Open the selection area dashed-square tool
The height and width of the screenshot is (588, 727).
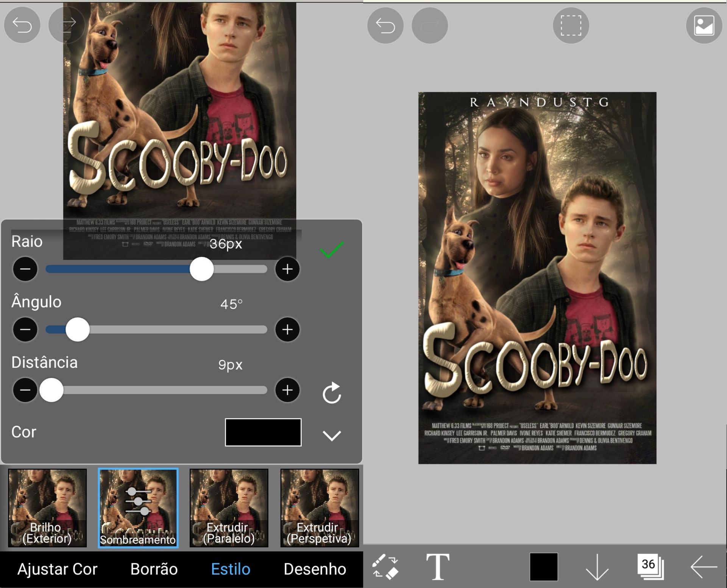(x=571, y=25)
